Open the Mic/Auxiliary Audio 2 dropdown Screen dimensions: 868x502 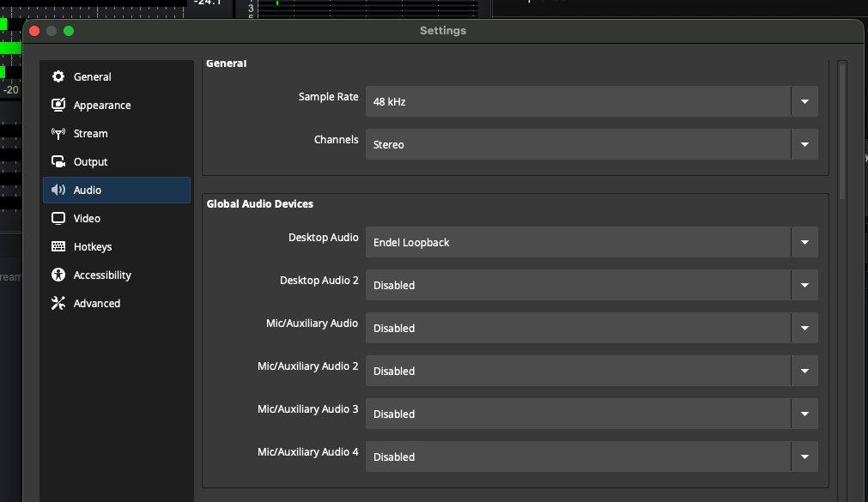[592, 371]
